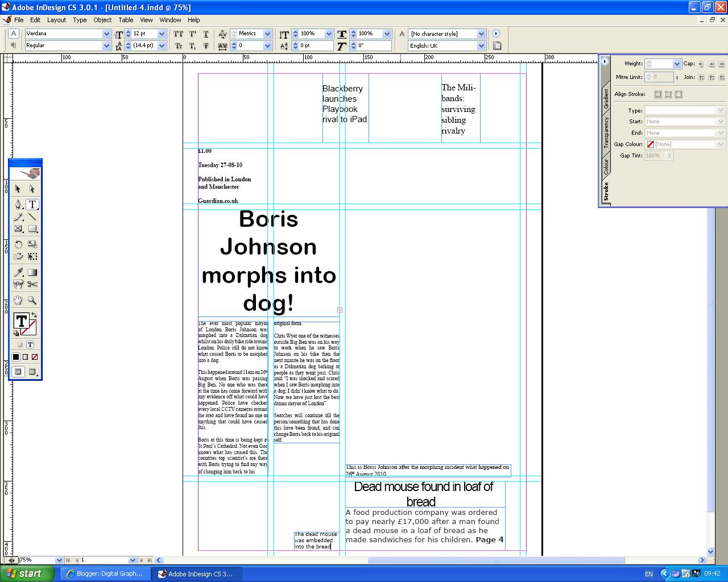Select the Zoom tool

[32, 300]
